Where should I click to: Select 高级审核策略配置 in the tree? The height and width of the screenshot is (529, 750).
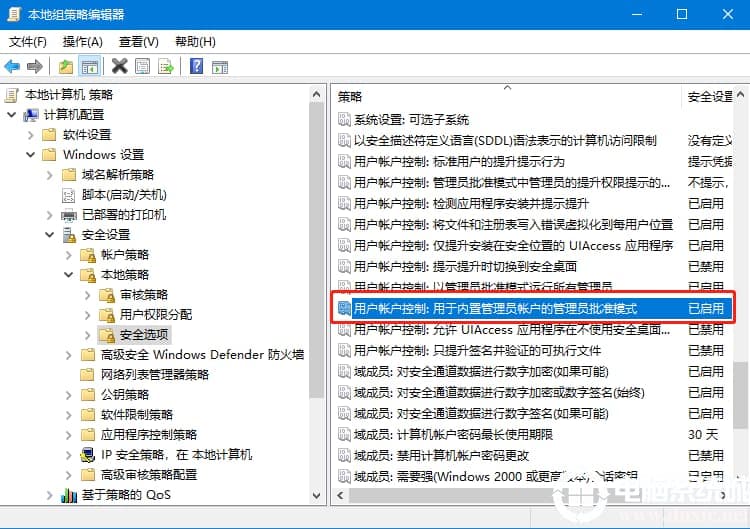(x=149, y=475)
